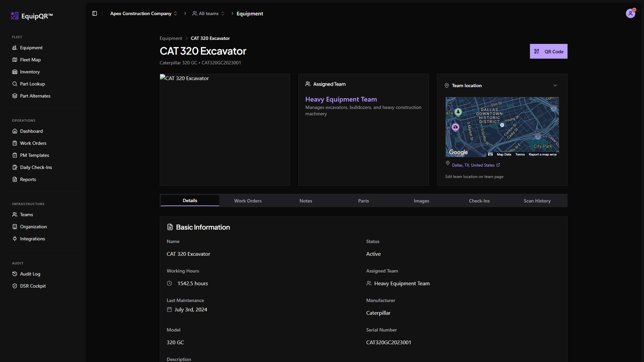Switch to the Work Orders tab
644x362 pixels.
(x=248, y=201)
